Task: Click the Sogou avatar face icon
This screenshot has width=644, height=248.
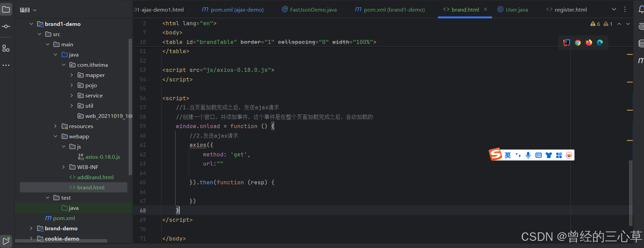Action: click(569, 155)
